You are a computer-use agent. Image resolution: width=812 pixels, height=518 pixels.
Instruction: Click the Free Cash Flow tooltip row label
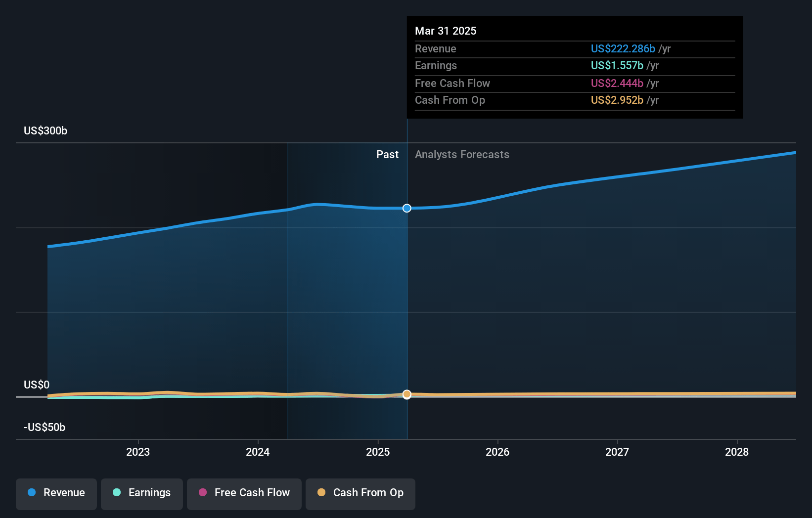click(452, 83)
